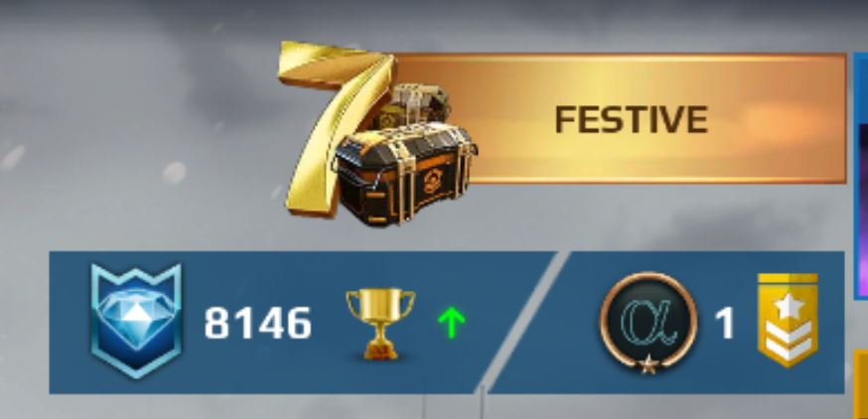Open the gold trophy cup icon
Viewport: 868px width, 419px height.
point(380,324)
